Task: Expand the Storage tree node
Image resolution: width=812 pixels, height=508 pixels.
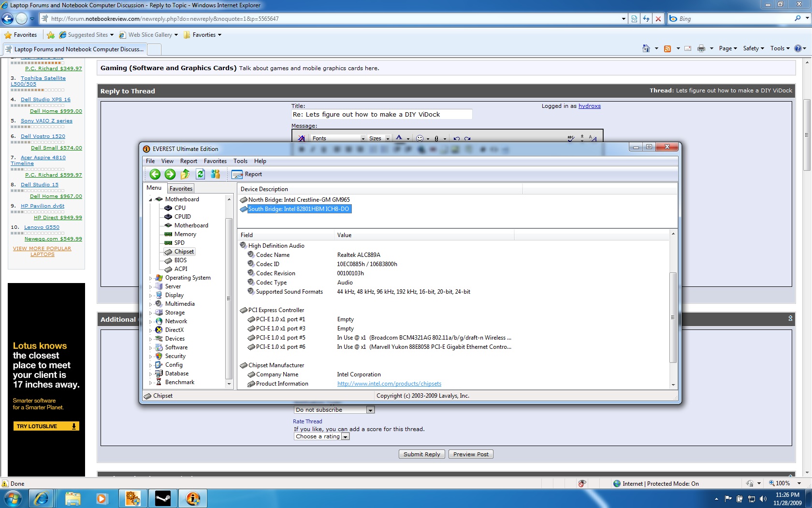Action: pos(150,313)
